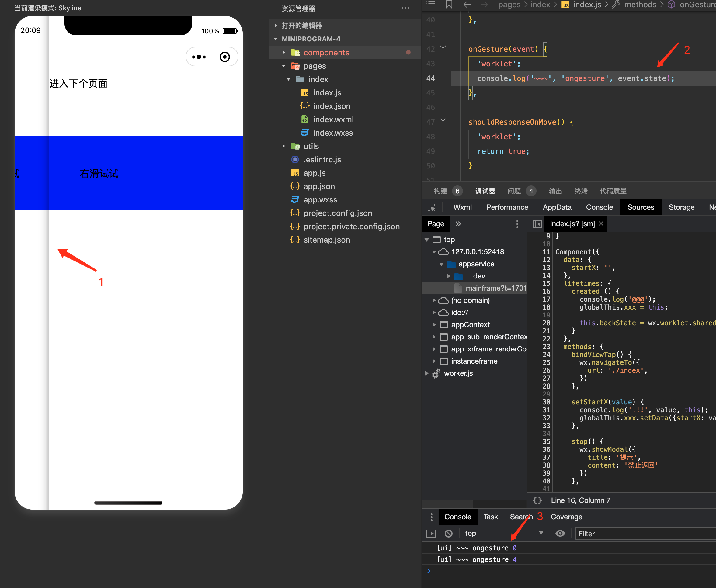Click the console Filter input field
716x588 pixels.
pyautogui.click(x=644, y=534)
